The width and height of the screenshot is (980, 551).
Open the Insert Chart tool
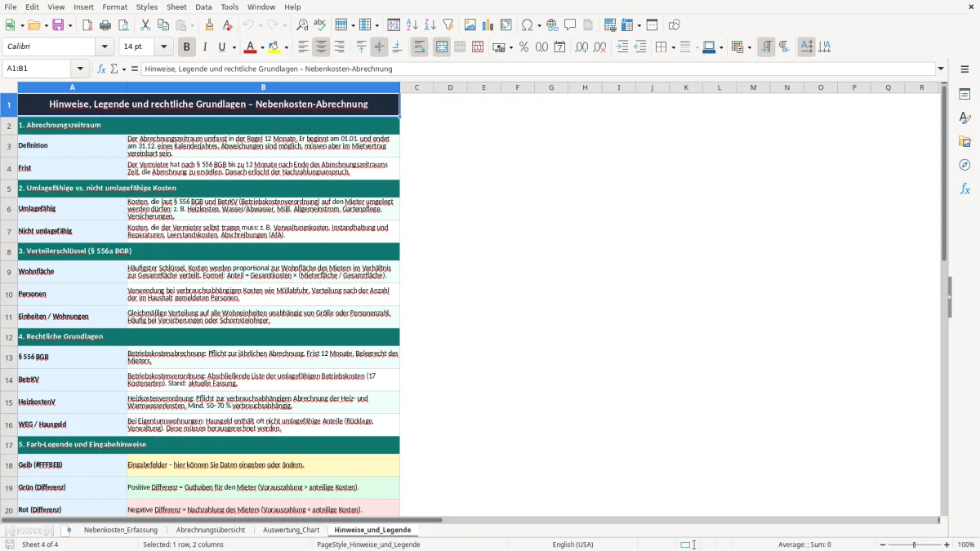(488, 25)
